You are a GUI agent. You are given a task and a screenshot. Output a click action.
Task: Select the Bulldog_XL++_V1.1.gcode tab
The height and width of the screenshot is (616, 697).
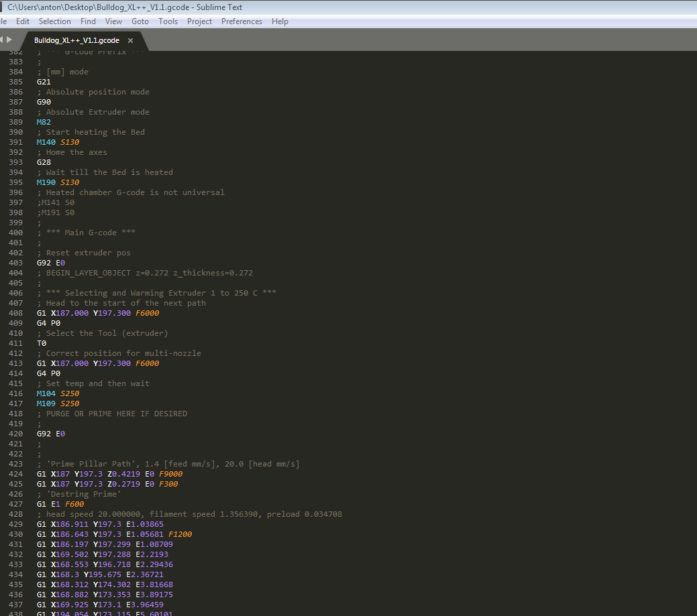coord(76,41)
